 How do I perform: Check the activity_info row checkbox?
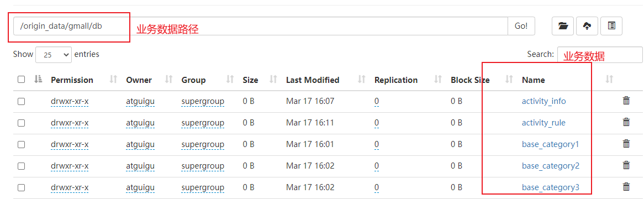[21, 101]
